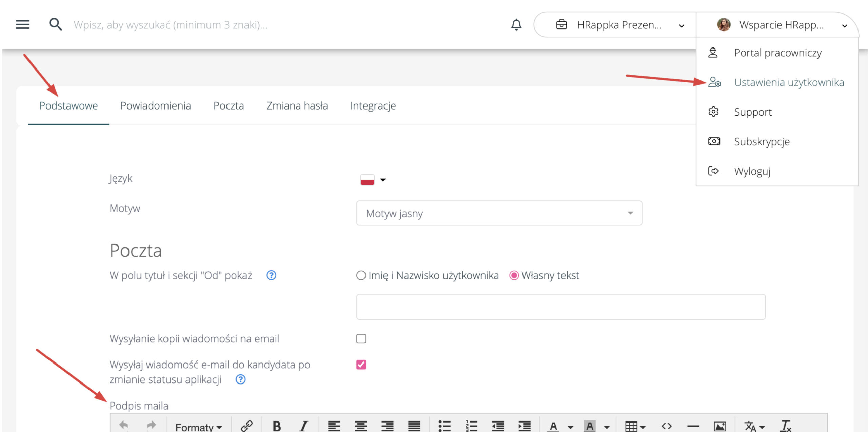The image size is (868, 432).
Task: Open the hamburger navigation menu
Action: [22, 24]
